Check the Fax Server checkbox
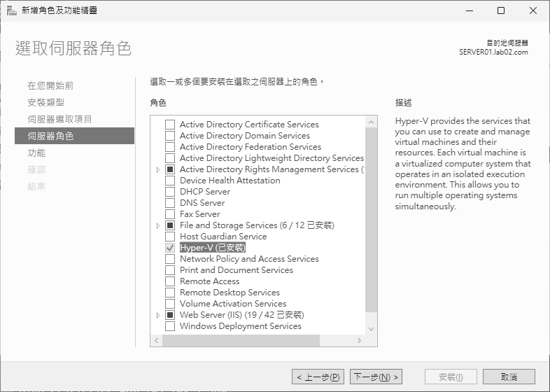 pyautogui.click(x=170, y=214)
